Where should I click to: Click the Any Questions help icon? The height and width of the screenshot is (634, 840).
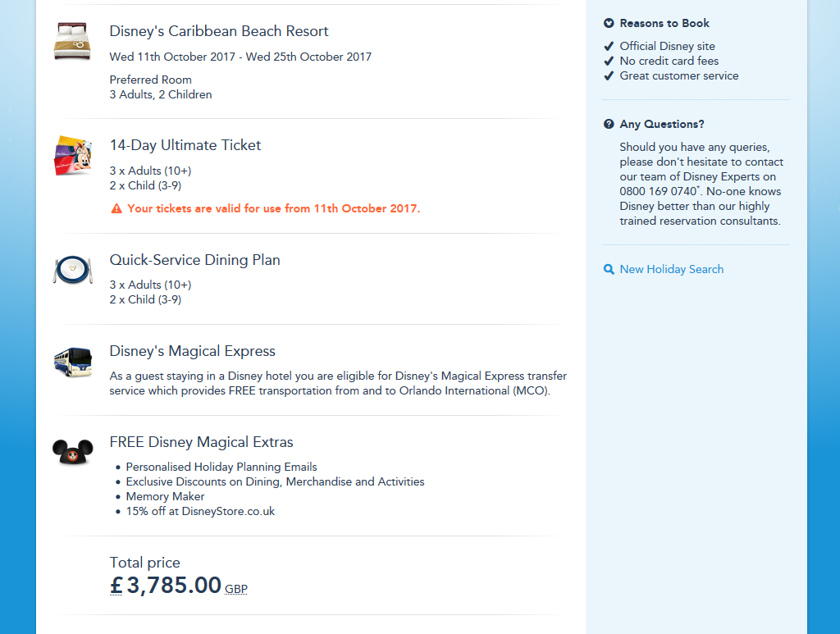coord(609,125)
